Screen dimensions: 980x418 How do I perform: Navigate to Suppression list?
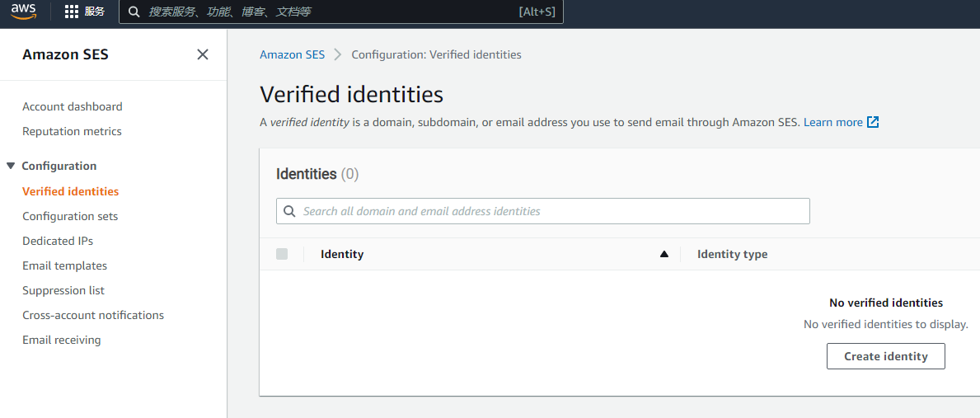(63, 290)
